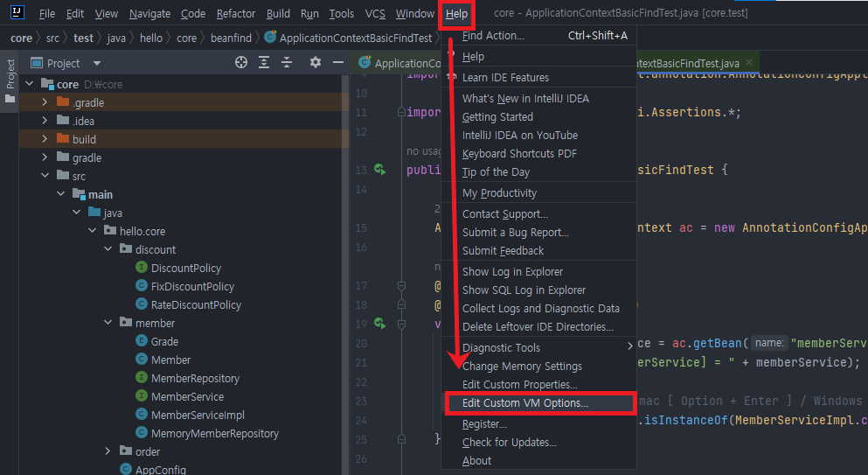Expand the .idea folder

[x=45, y=120]
